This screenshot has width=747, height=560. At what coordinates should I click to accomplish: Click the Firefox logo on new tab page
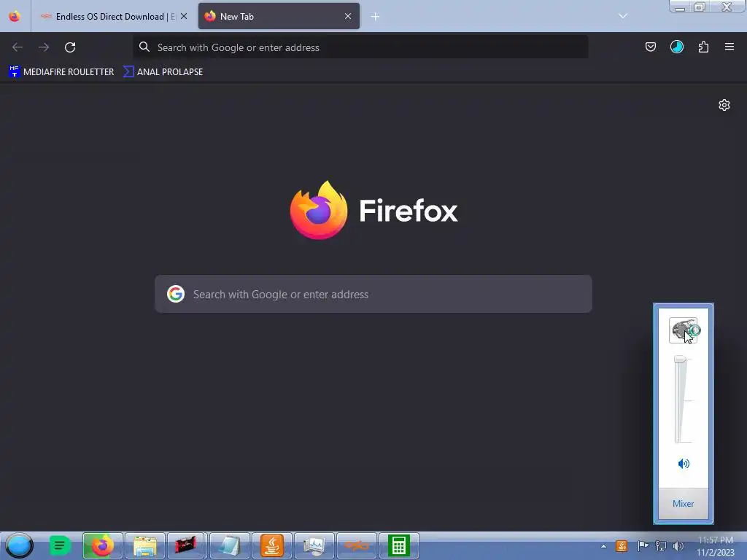point(319,210)
